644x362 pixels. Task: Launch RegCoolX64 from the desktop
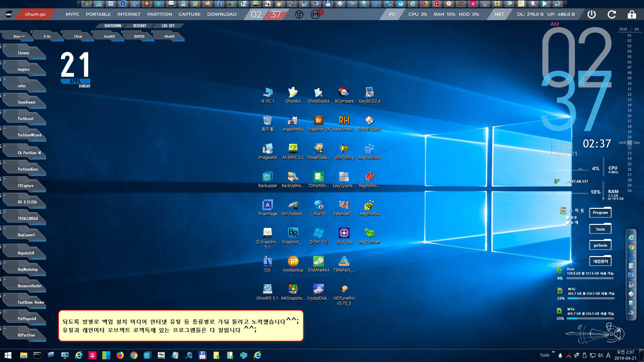pyautogui.click(x=369, y=151)
